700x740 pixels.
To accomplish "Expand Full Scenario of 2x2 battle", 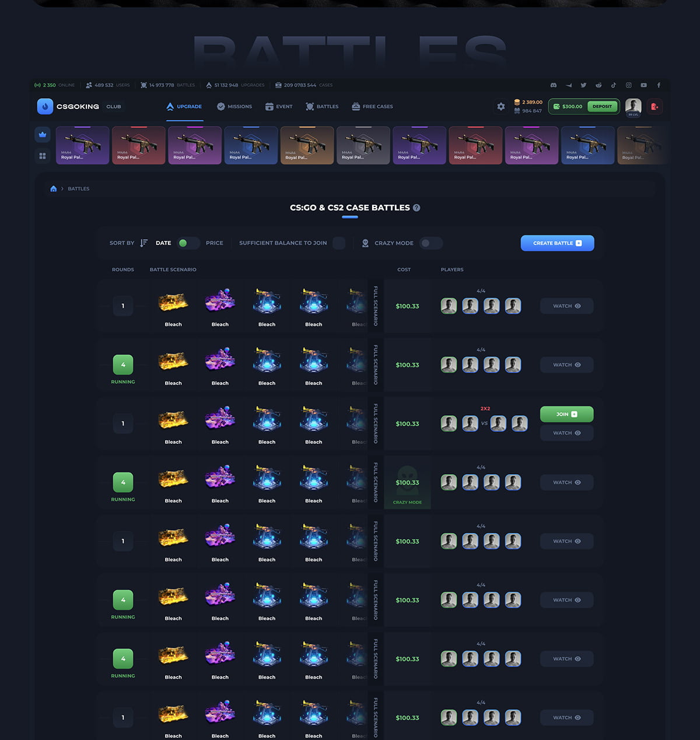I will (x=376, y=424).
